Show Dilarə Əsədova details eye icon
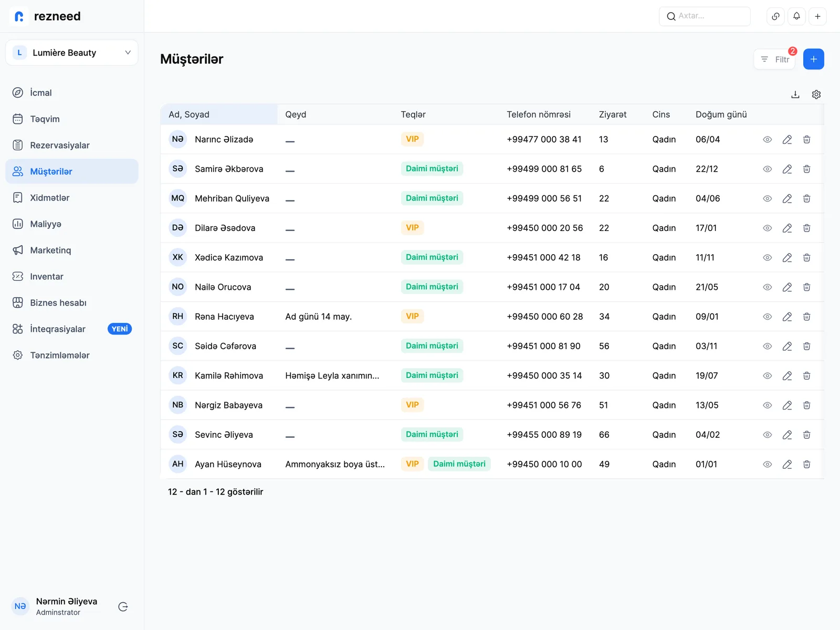Image resolution: width=840 pixels, height=630 pixels. (x=768, y=228)
